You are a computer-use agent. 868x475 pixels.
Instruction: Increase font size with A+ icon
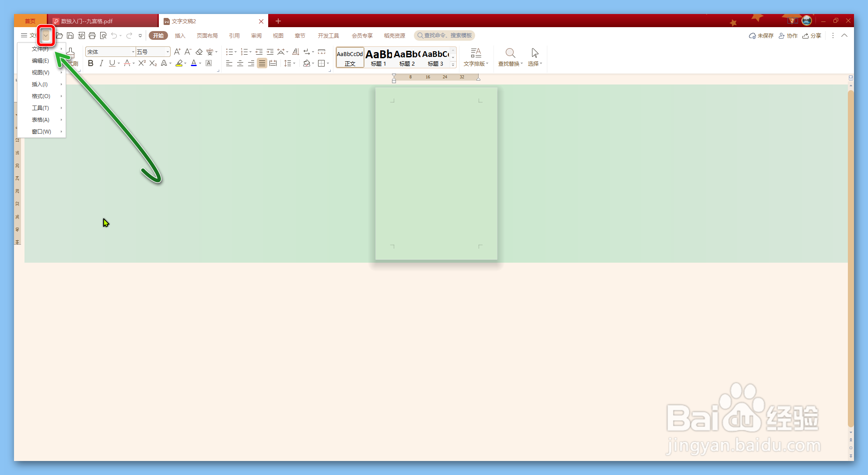click(177, 52)
